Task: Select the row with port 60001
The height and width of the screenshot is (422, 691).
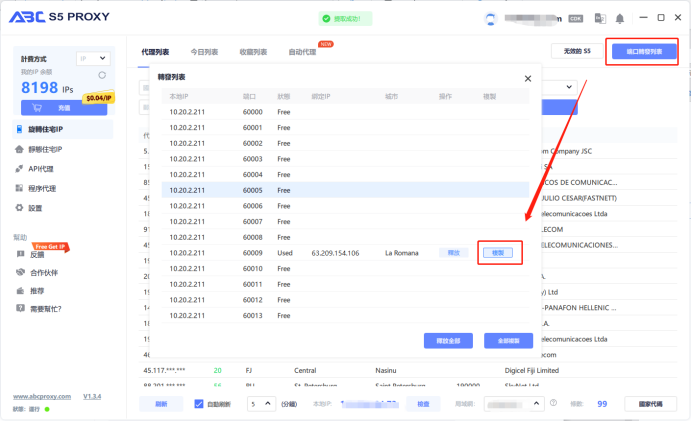Action: tap(345, 128)
